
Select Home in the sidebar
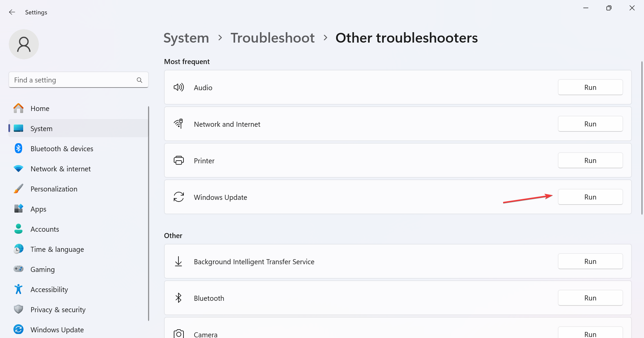click(x=40, y=109)
